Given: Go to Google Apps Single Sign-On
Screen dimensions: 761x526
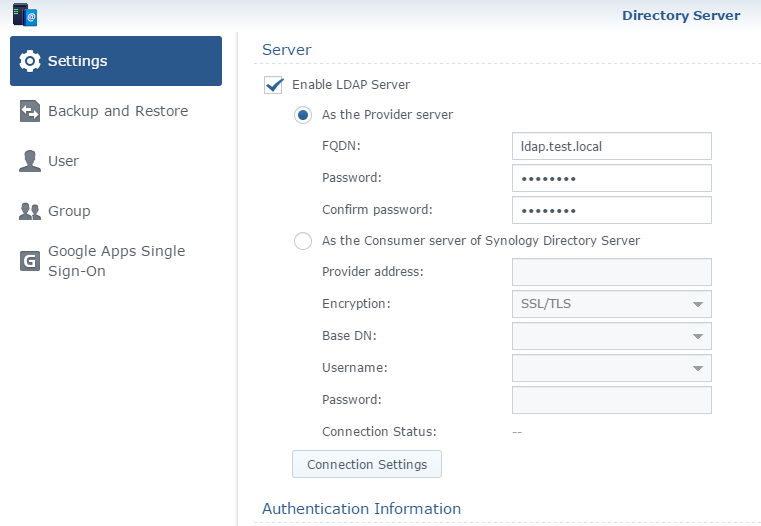Looking at the screenshot, I should (x=116, y=261).
